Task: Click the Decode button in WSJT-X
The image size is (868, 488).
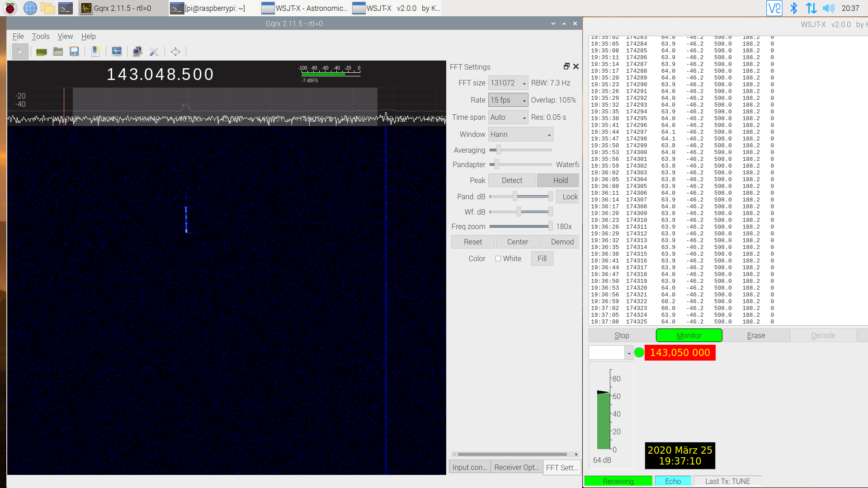Action: (823, 335)
